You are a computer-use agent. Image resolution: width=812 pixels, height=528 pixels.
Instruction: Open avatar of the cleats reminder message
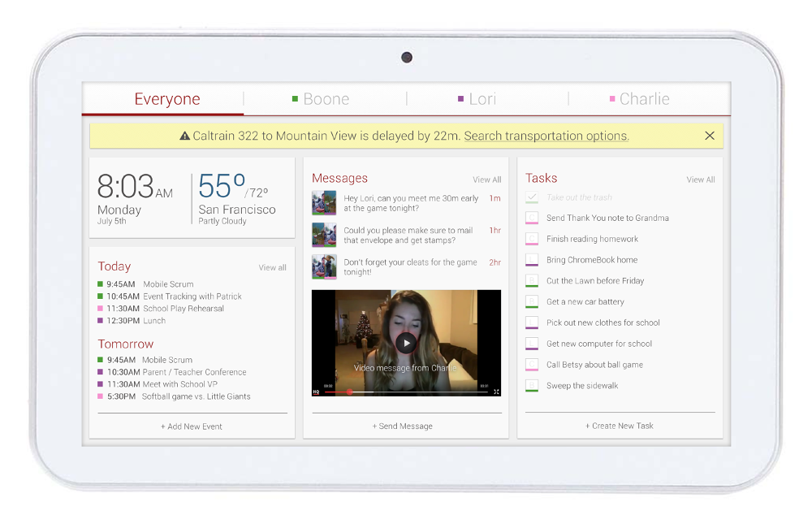tap(324, 267)
